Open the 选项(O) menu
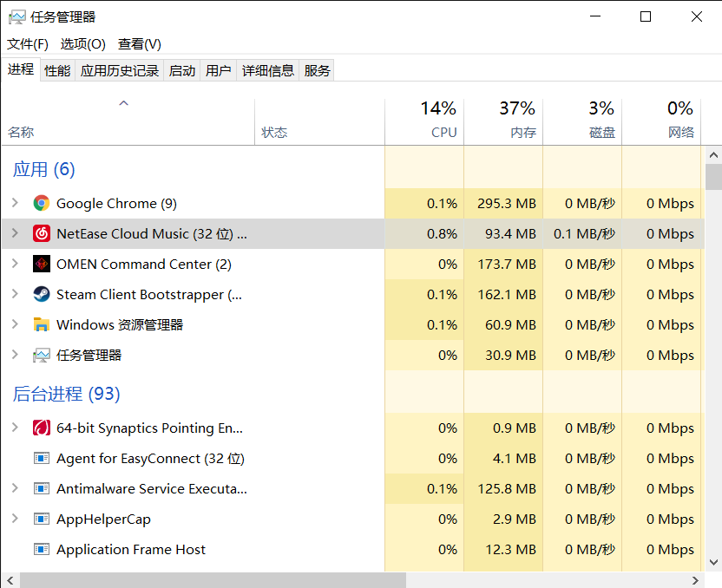The image size is (722, 588). 82,44
